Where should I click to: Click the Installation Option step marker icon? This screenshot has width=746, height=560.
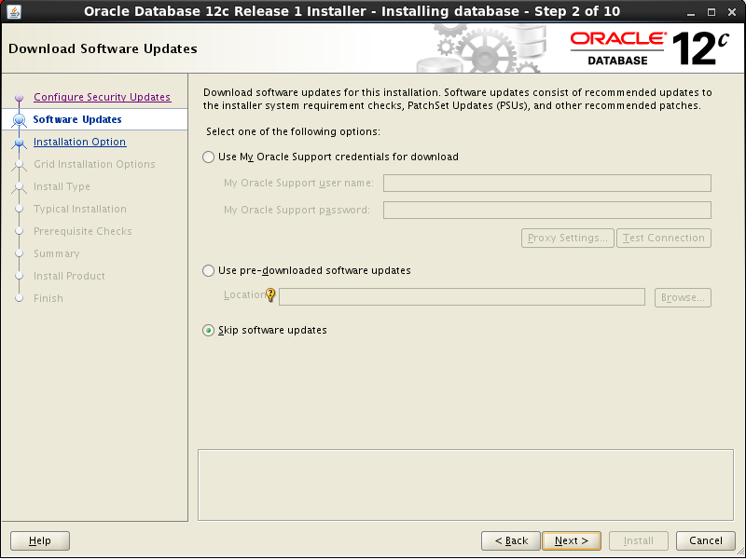pos(19,143)
